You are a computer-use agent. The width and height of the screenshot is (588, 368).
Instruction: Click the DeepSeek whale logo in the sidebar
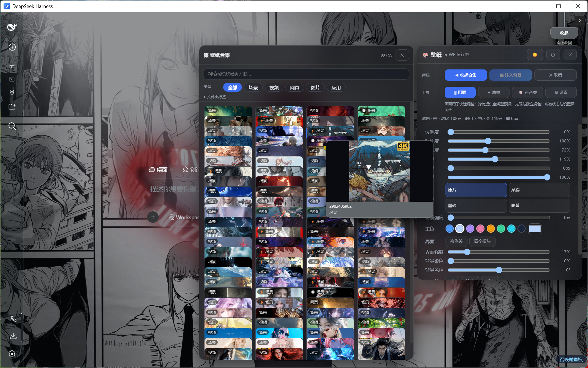pyautogui.click(x=12, y=27)
